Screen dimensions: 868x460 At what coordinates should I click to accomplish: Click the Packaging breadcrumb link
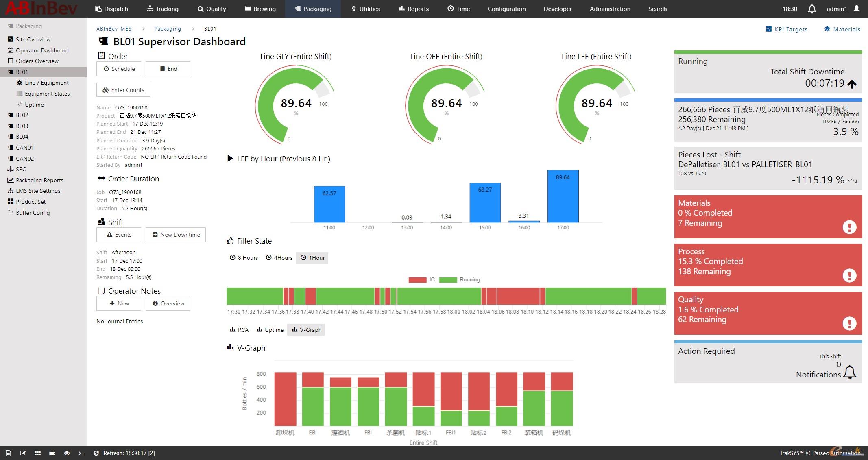pos(168,29)
